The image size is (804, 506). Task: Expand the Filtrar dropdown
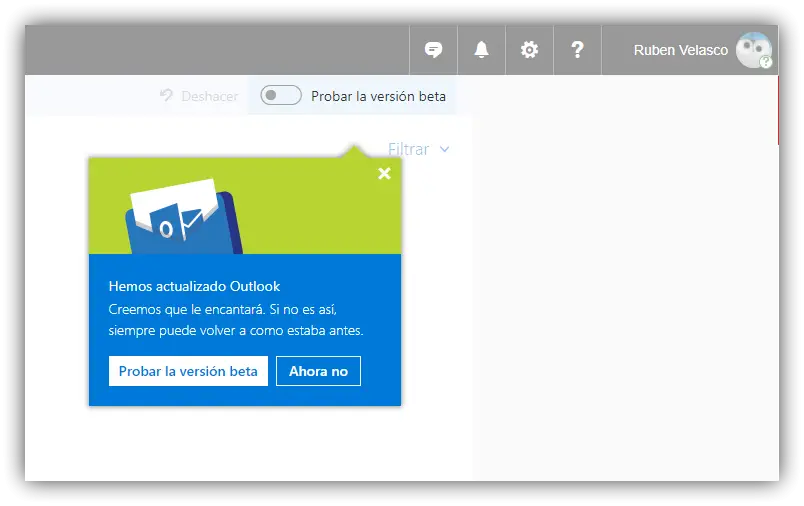tap(418, 149)
